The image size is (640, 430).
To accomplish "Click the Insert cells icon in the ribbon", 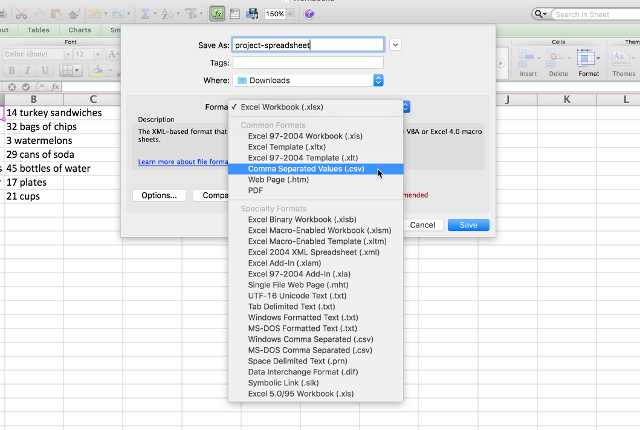I will (x=527, y=60).
